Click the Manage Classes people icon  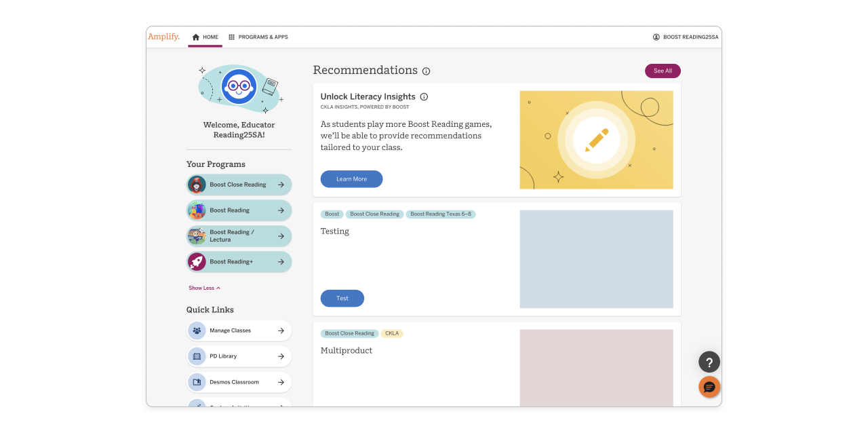(x=197, y=331)
